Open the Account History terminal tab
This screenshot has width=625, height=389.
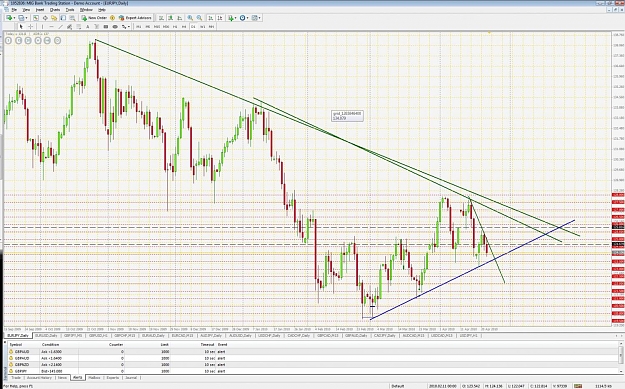pyautogui.click(x=39, y=377)
